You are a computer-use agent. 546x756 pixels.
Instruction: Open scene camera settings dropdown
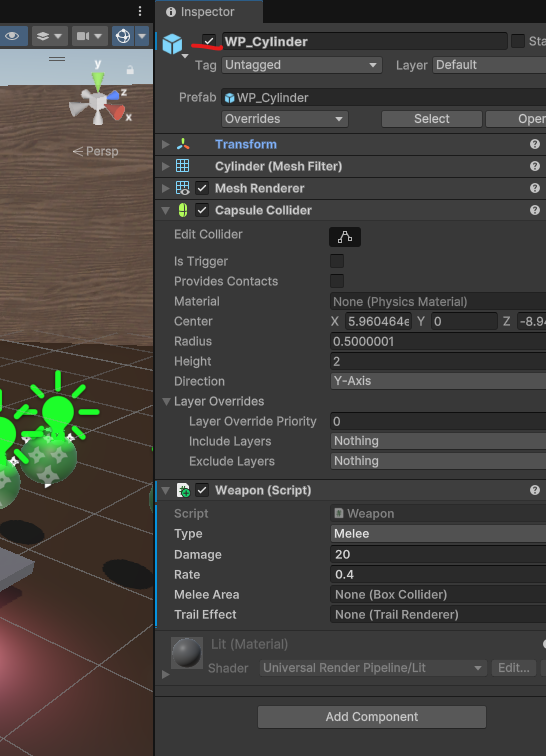[x=89, y=36]
